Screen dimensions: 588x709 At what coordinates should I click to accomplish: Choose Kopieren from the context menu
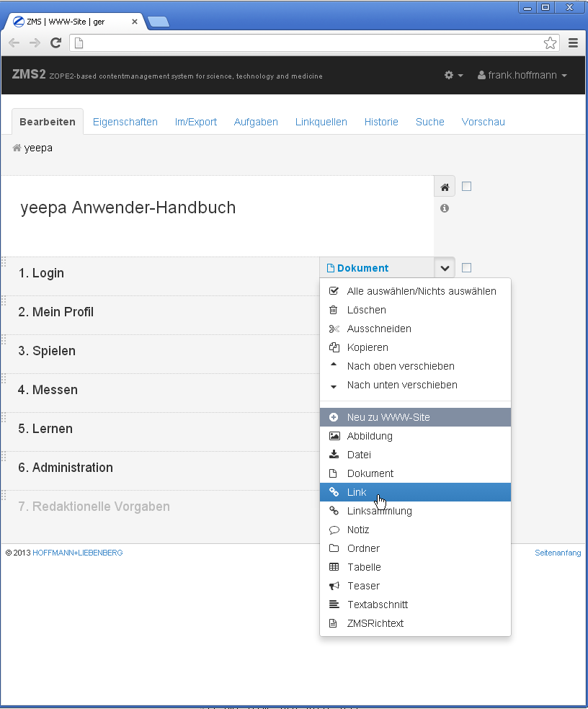point(415,348)
